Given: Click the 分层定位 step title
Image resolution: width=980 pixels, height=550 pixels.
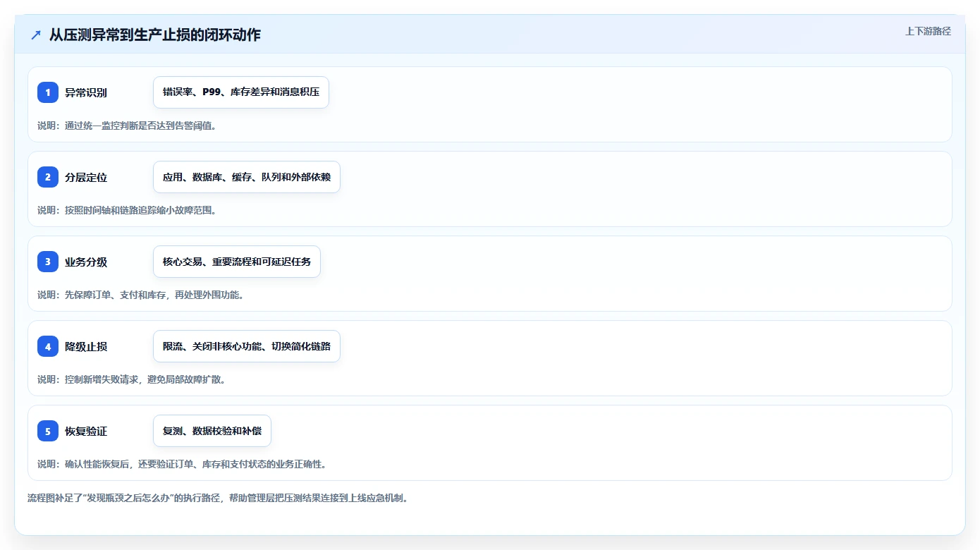Looking at the screenshot, I should 86,177.
